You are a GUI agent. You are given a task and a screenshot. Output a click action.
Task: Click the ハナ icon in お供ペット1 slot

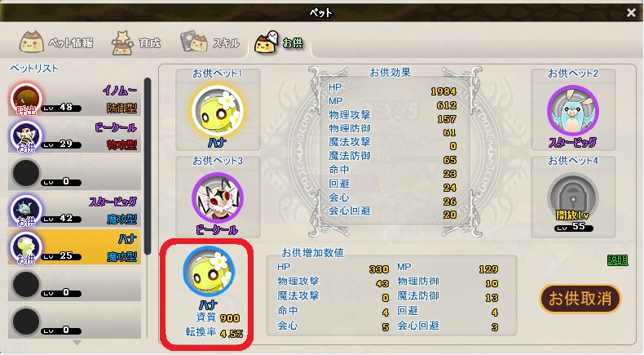pos(218,111)
